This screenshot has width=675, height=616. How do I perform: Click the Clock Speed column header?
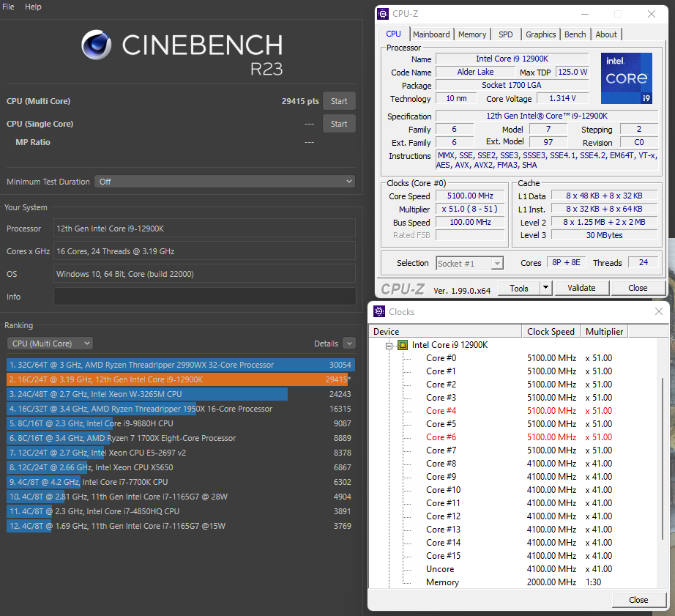(551, 331)
